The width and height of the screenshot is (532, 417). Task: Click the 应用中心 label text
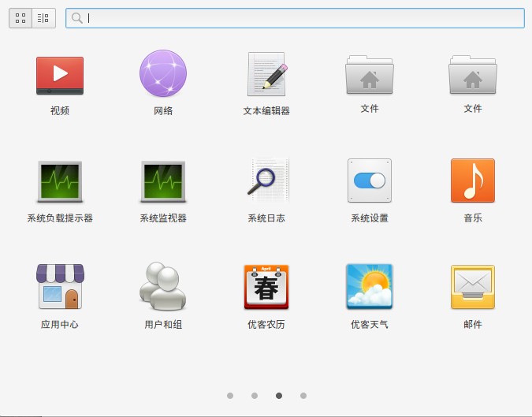click(60, 324)
